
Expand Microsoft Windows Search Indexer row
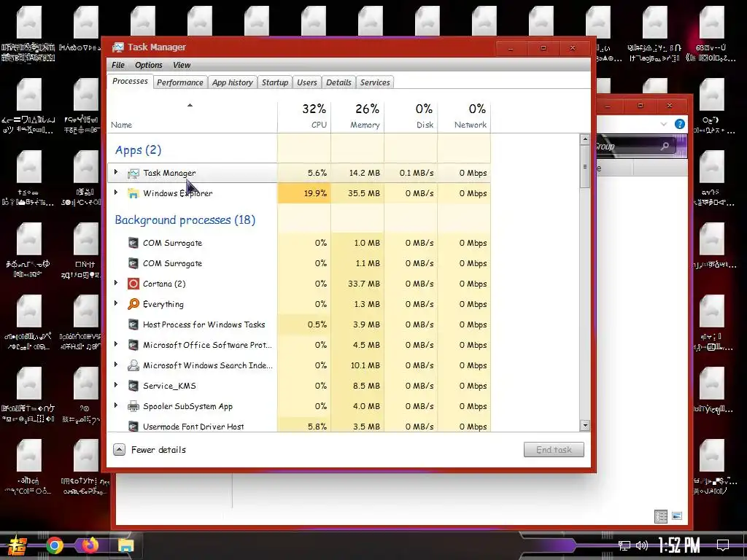(116, 365)
